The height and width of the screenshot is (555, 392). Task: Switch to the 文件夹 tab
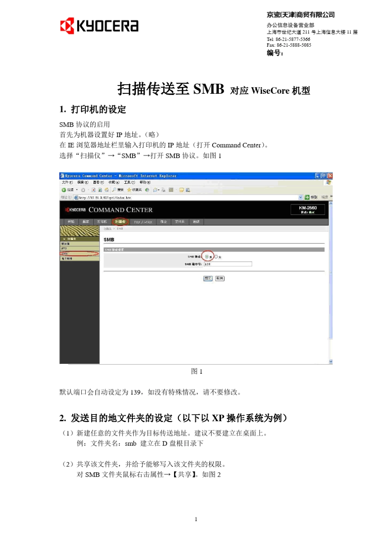pyautogui.click(x=179, y=222)
